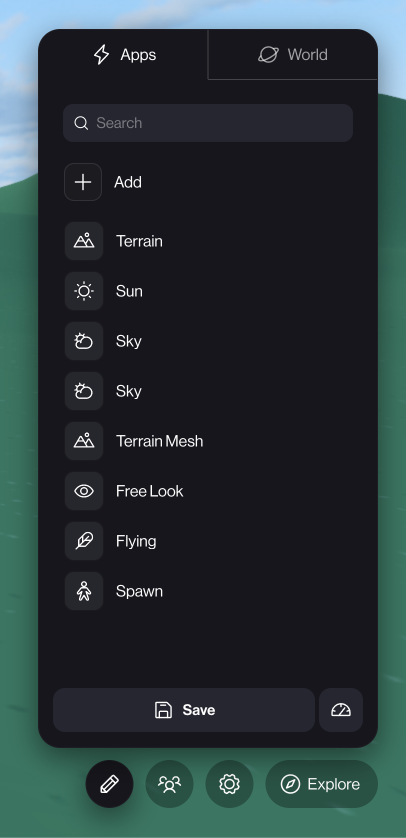Viewport: 406px width, 838px height.
Task: Select the second Sky list entry
Action: pos(208,391)
